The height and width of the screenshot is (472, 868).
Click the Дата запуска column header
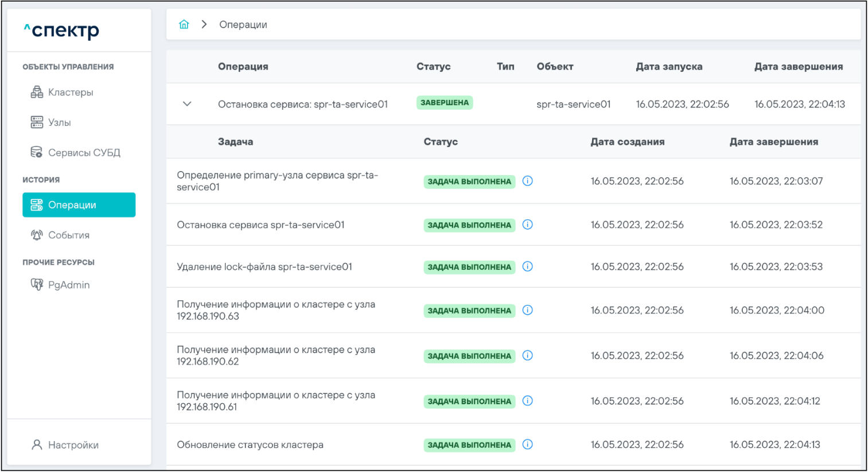click(669, 67)
